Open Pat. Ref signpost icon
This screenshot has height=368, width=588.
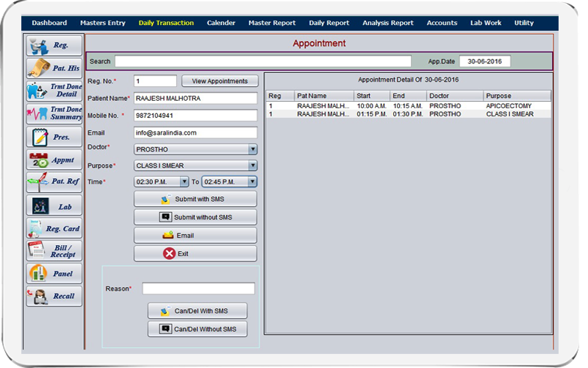(54, 182)
